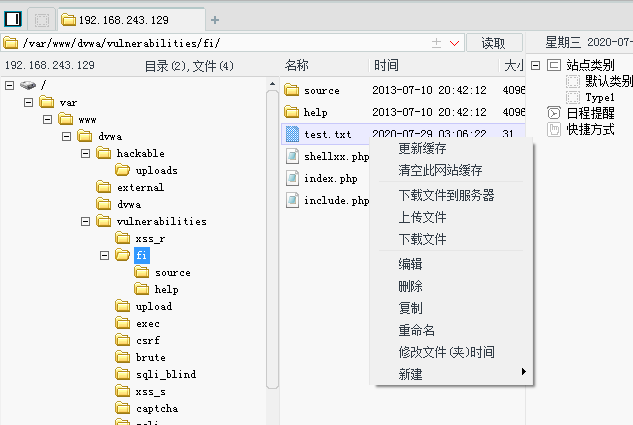This screenshot has width=633, height=425.
Task: Click the 目录(2),文件(4) status text
Action: click(x=189, y=66)
